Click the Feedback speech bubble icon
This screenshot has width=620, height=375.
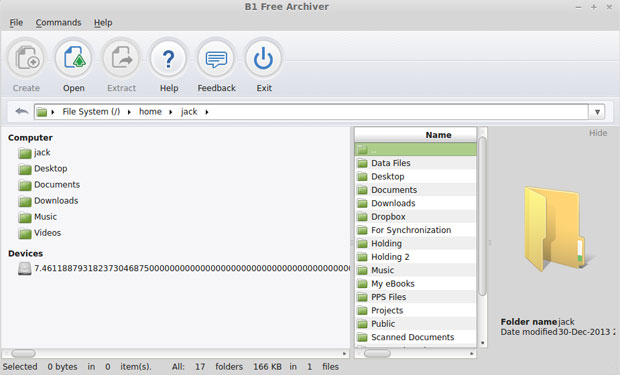point(216,59)
